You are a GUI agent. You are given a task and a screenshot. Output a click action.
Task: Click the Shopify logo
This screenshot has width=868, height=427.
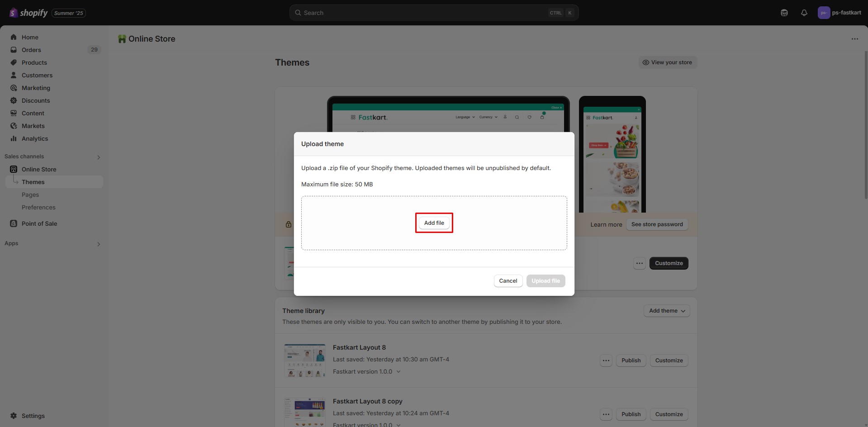click(28, 13)
